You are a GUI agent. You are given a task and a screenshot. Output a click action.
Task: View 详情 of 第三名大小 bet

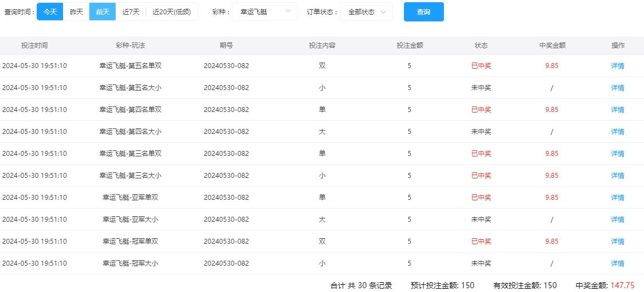point(617,176)
